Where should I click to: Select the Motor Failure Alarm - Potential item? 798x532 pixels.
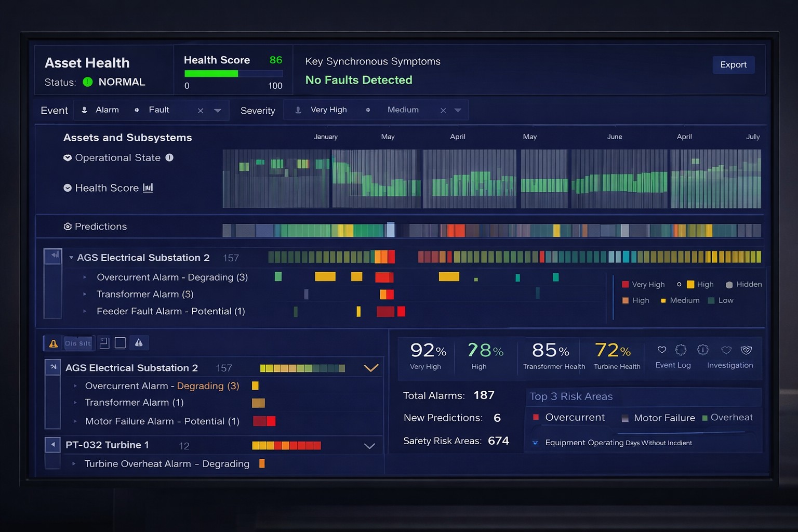tap(162, 421)
